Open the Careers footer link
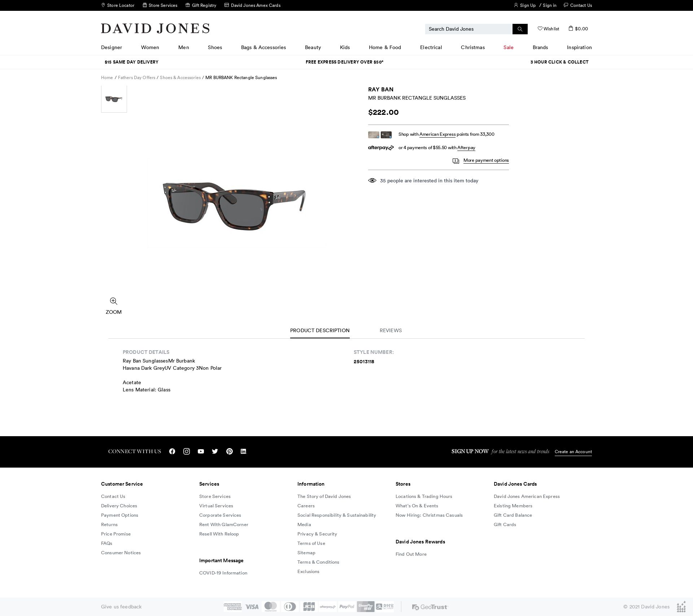 306,506
